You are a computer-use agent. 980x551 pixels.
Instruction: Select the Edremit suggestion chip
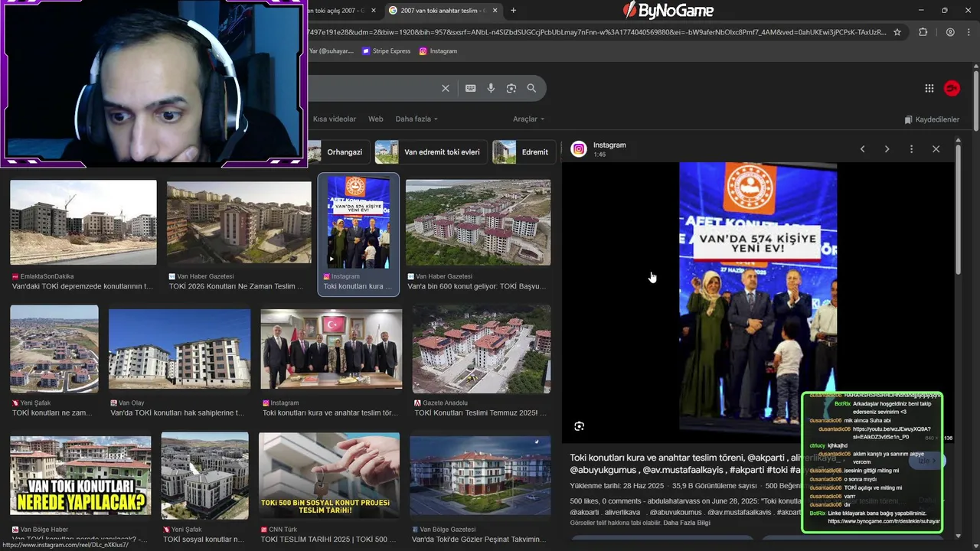click(x=524, y=152)
